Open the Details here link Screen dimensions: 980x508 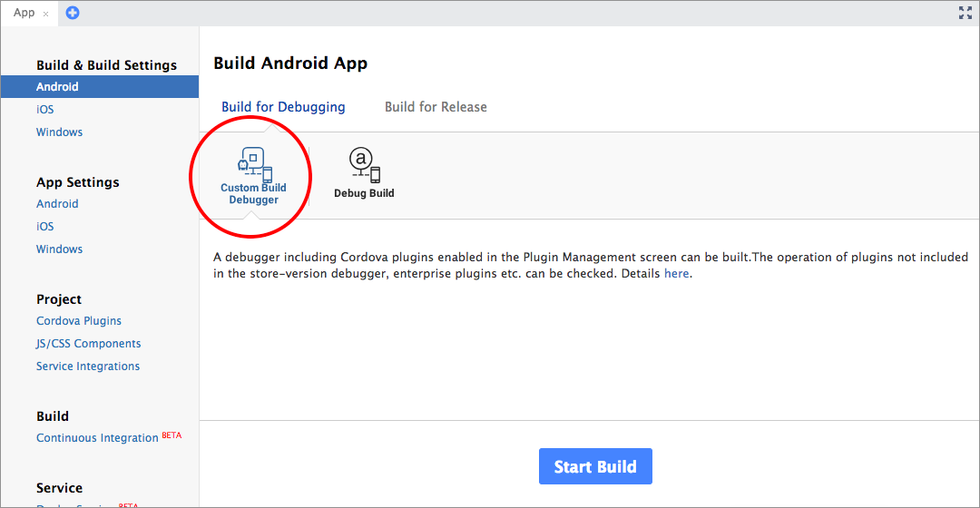click(x=676, y=273)
